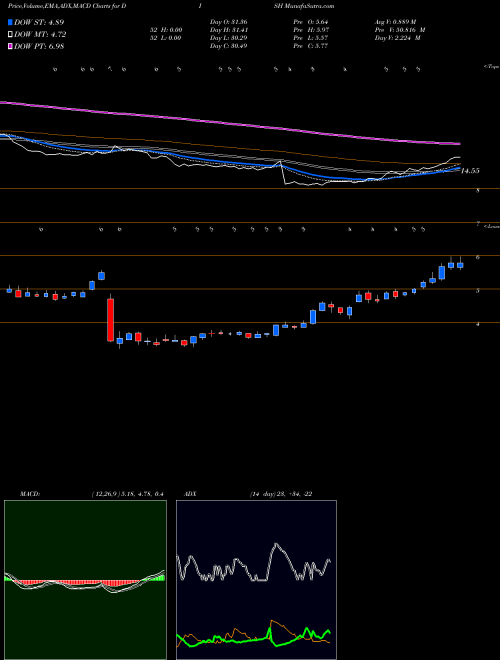
Task: Click the white ADX line peak in ADX chart
Action: (x=277, y=545)
